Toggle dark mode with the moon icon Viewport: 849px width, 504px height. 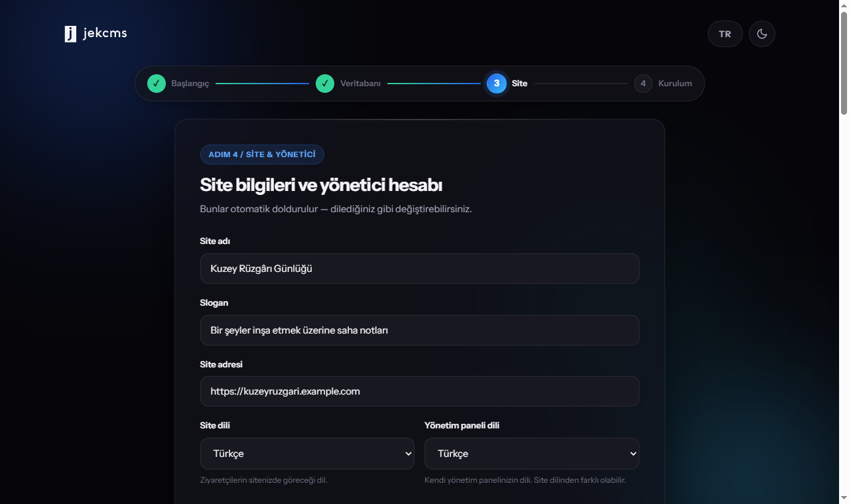762,34
